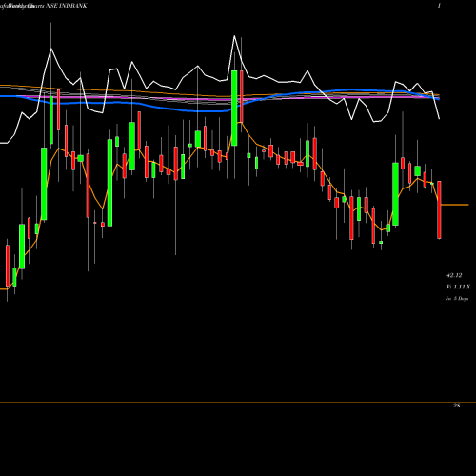This screenshot has width=476, height=476.
Task: Click the short orange current price line
Action: 455,205
